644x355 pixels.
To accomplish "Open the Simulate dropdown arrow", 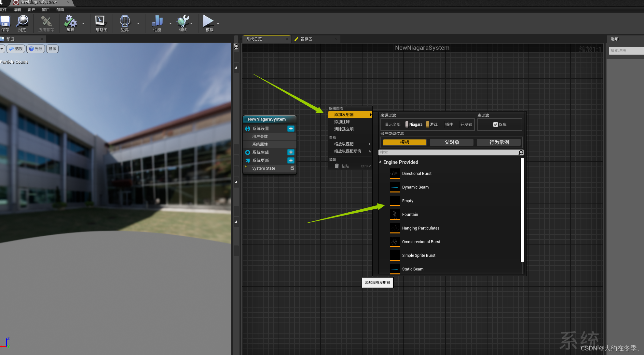I will (218, 23).
